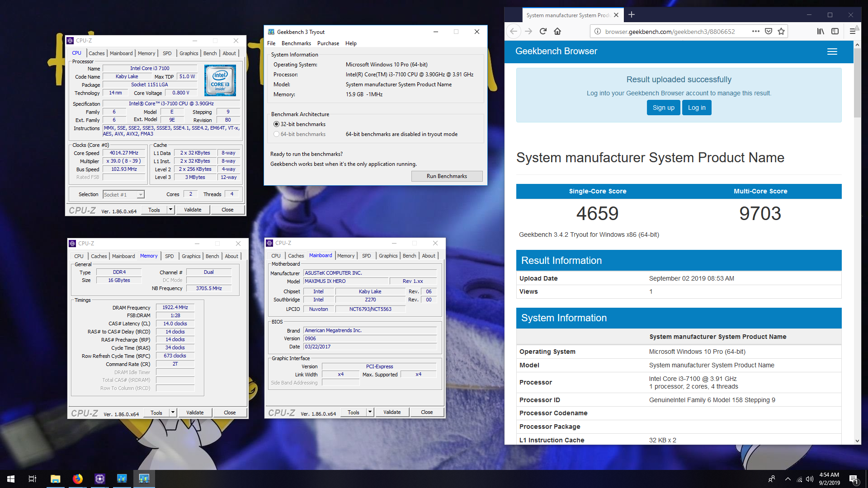Open Geekbench Browser navigation hamburger menu
The image size is (868, 488).
tap(832, 52)
